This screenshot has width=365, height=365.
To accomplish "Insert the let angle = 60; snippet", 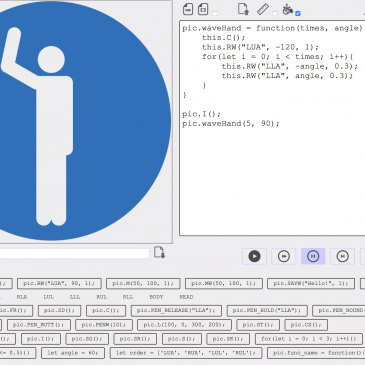I will pyautogui.click(x=73, y=353).
